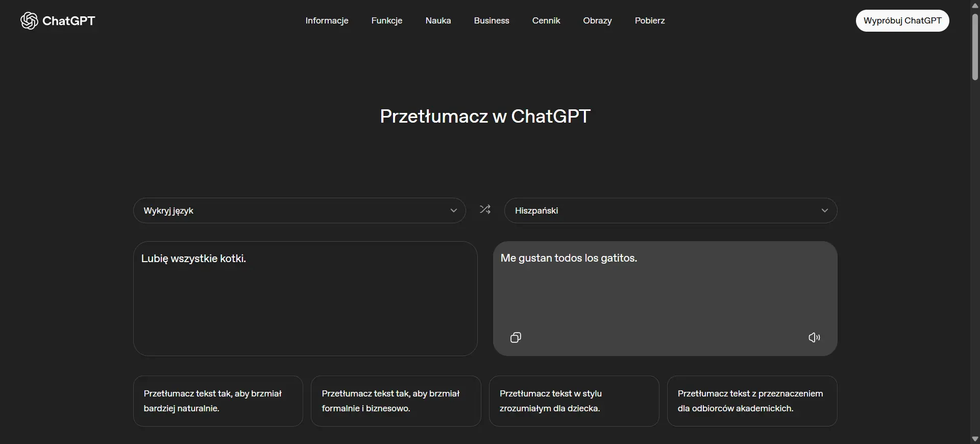Screen dimensions: 980x444
Task: Click the scrollbar down arrow
Action: coord(975,439)
